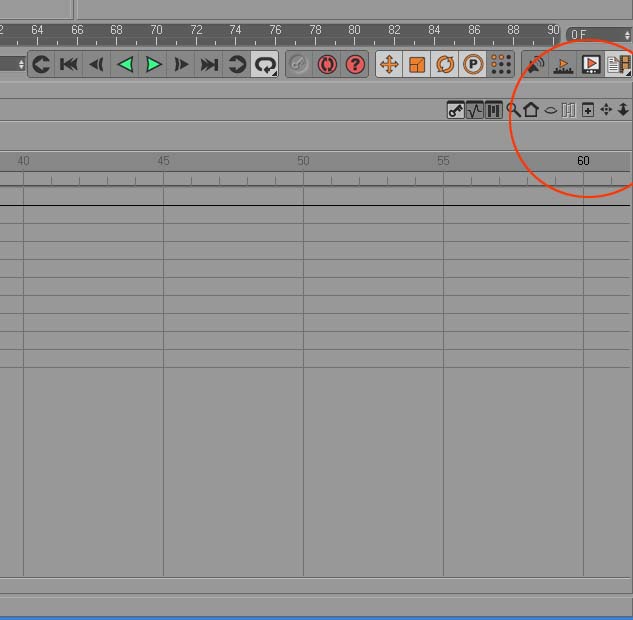Click frame 60 on lower timeline ruler
This screenshot has width=633, height=620.
[583, 161]
